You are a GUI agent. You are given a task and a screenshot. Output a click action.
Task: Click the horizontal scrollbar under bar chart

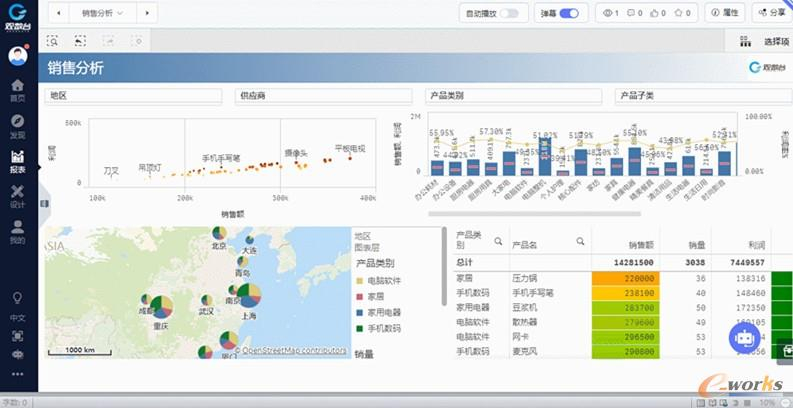point(500,213)
